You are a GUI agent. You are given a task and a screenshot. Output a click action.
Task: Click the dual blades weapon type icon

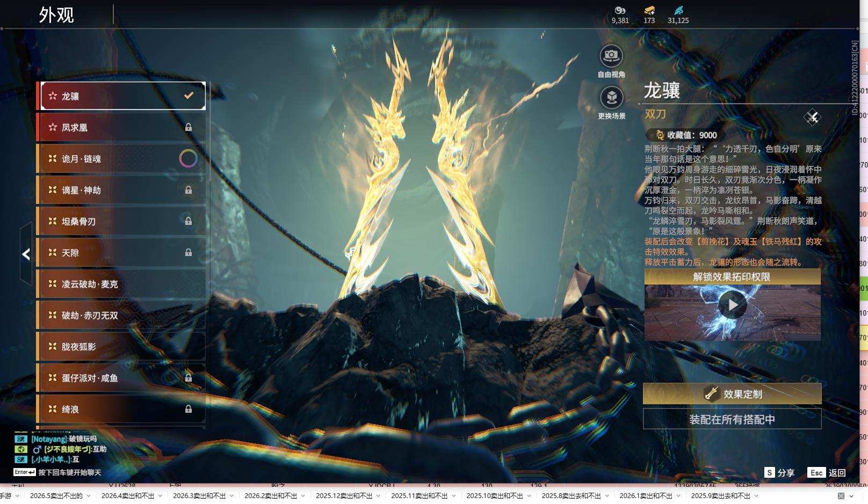812,117
